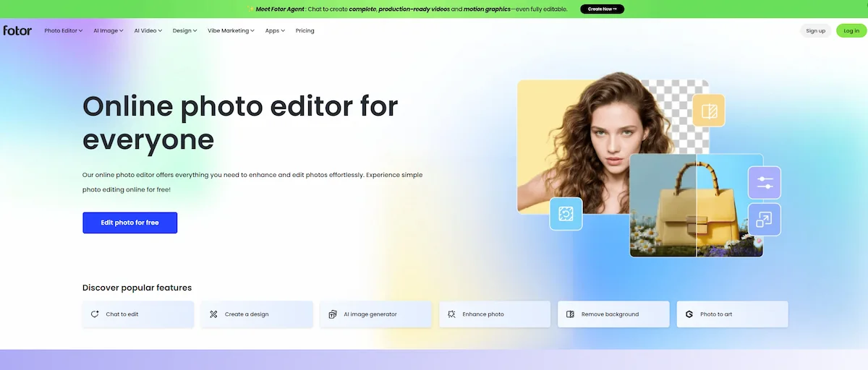Expand the Design dropdown menu
Screen dimensions: 868x370
pos(185,31)
